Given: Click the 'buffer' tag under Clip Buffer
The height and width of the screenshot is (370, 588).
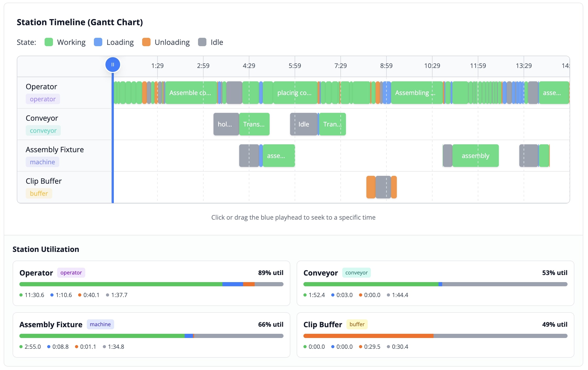Looking at the screenshot, I should tap(39, 193).
